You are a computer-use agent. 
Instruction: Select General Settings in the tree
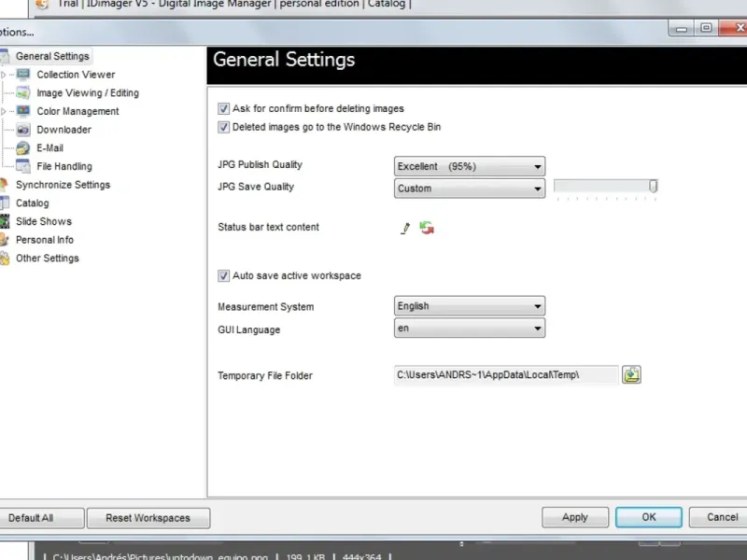pos(52,56)
